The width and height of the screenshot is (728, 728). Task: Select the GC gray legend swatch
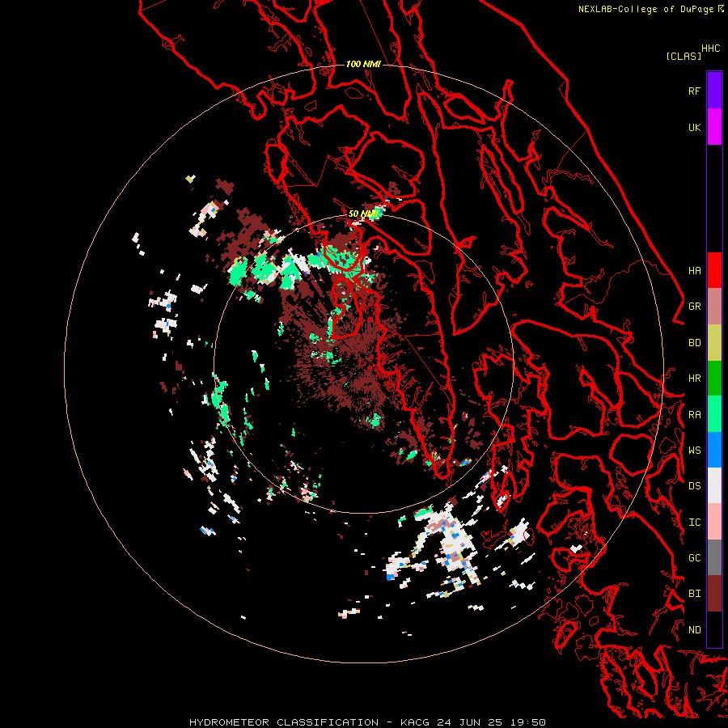[714, 557]
